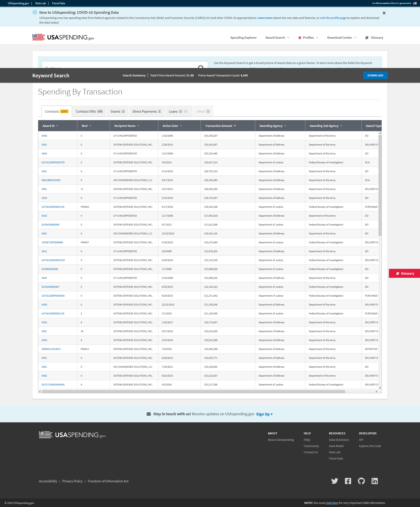Open the FAQs footer link
Screen dimensions: 420x507
click(307, 440)
